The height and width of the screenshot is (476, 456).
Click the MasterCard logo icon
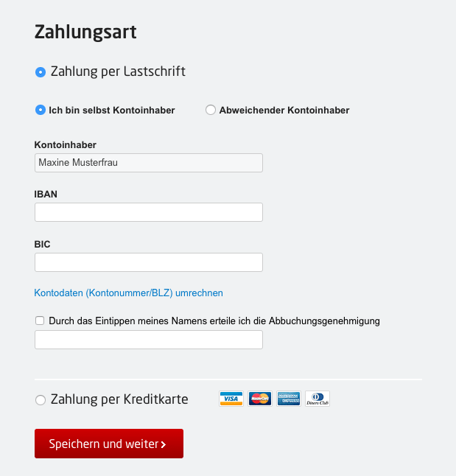coord(260,399)
